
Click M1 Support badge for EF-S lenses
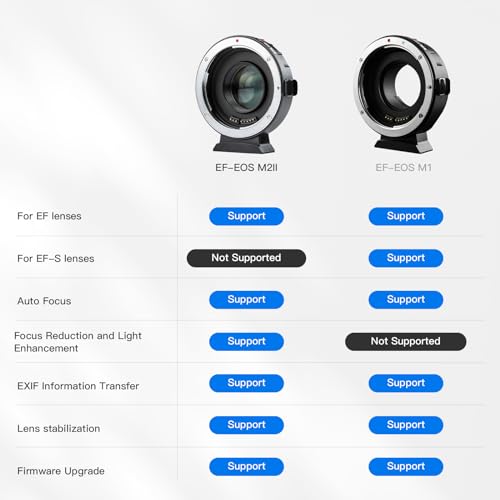pos(406,258)
